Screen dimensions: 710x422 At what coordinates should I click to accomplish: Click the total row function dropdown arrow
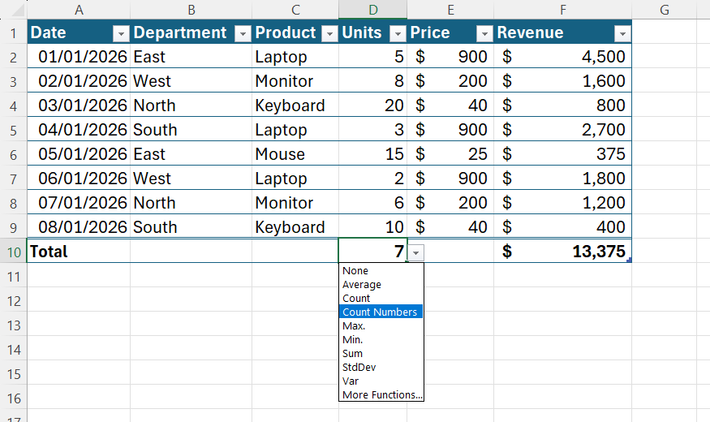coord(416,253)
